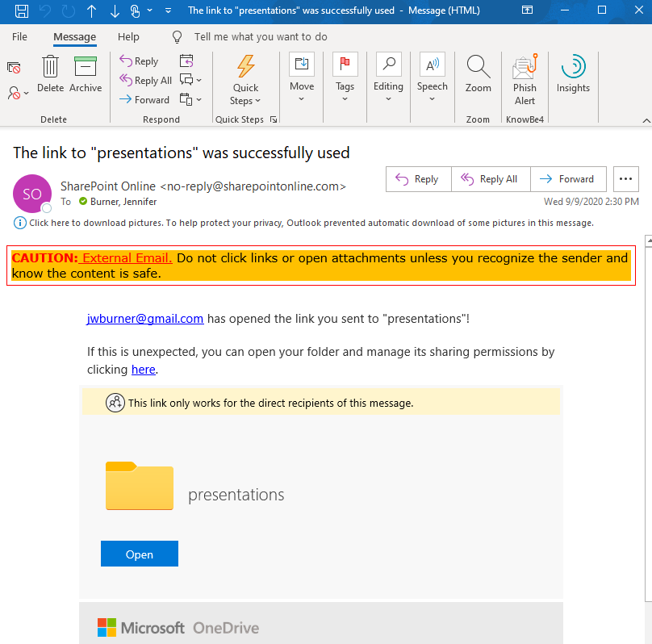Maximize the message window
The width and height of the screenshot is (652, 644).
(x=602, y=10)
